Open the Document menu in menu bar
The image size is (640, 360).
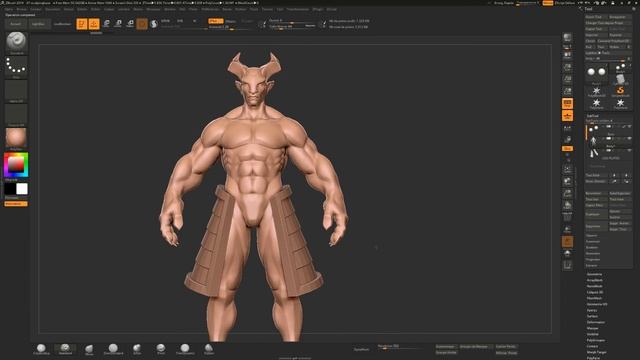click(53, 9)
